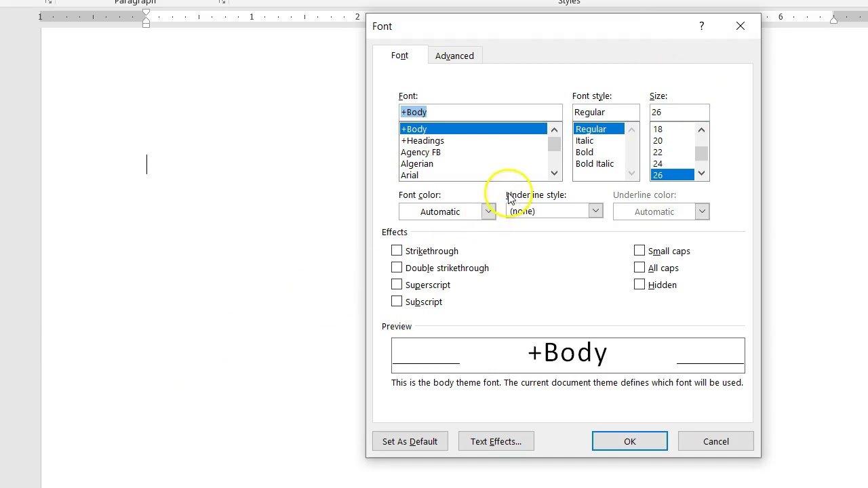Click the Font name input field

(x=480, y=112)
